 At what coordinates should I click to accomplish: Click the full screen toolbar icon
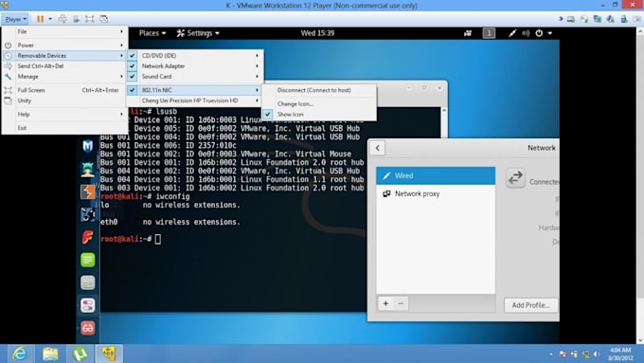(90, 19)
